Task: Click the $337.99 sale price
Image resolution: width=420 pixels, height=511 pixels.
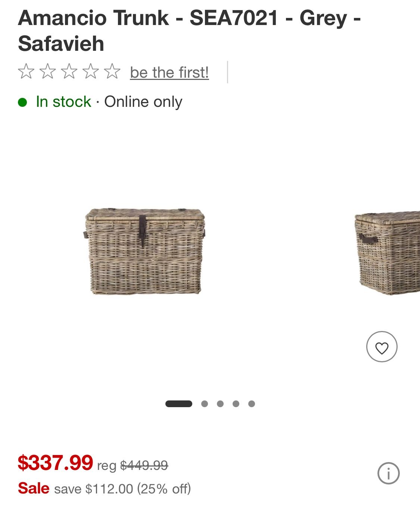Action: tap(55, 463)
